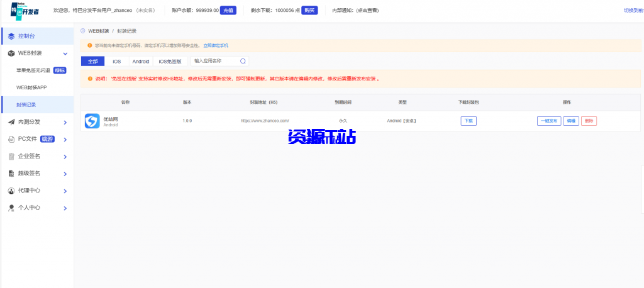Click the 永久 expiry cell
The image size is (644, 288).
click(x=343, y=121)
